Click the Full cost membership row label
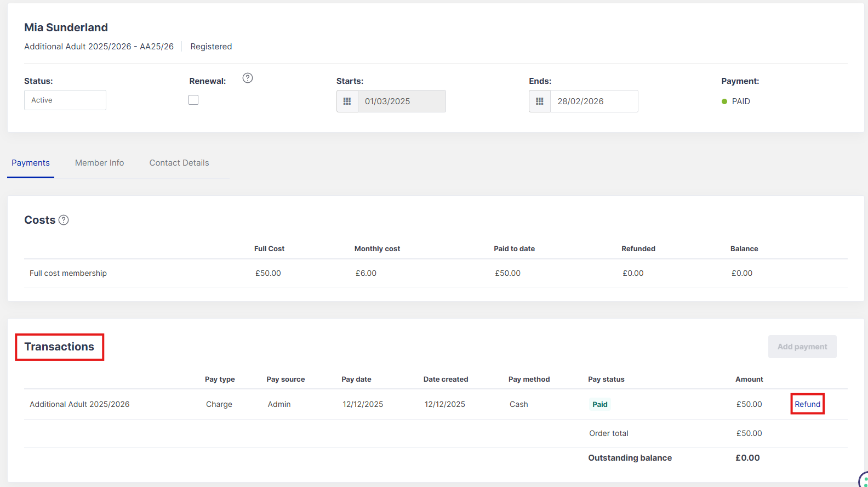 point(68,273)
